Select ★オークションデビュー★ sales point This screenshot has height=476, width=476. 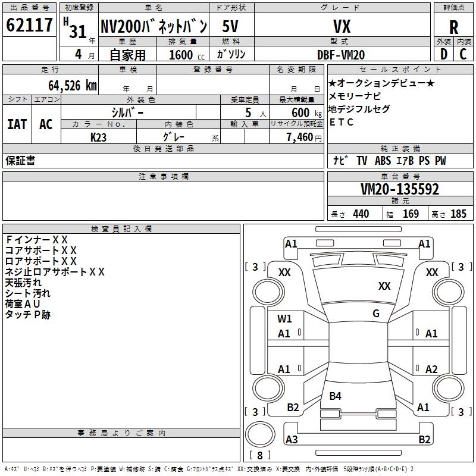(x=381, y=83)
